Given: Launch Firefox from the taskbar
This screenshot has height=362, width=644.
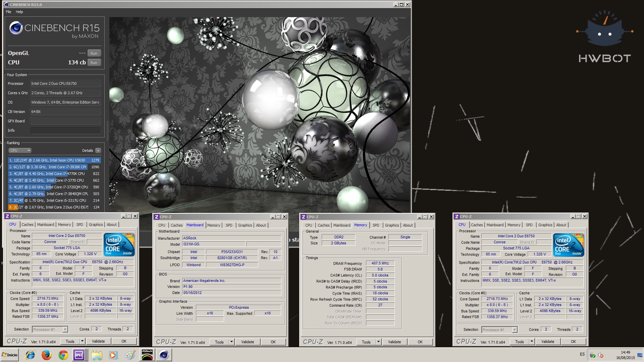Looking at the screenshot, I should pos(47,355).
